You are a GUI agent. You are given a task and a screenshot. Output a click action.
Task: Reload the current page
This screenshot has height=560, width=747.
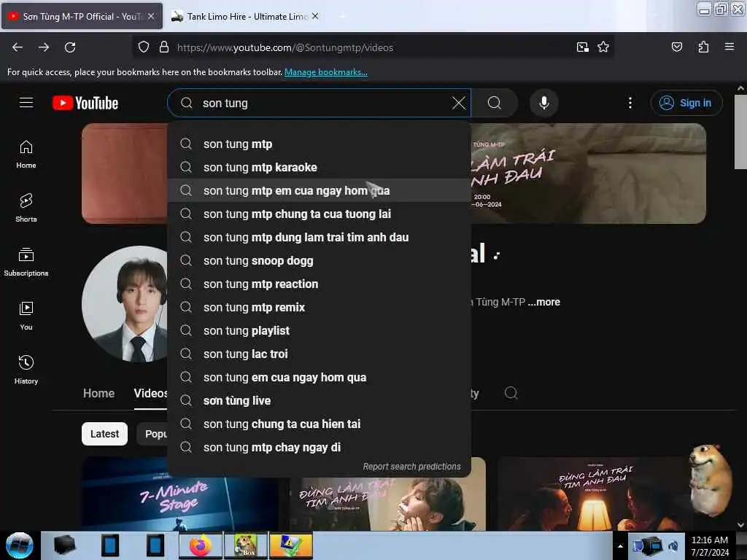(70, 47)
